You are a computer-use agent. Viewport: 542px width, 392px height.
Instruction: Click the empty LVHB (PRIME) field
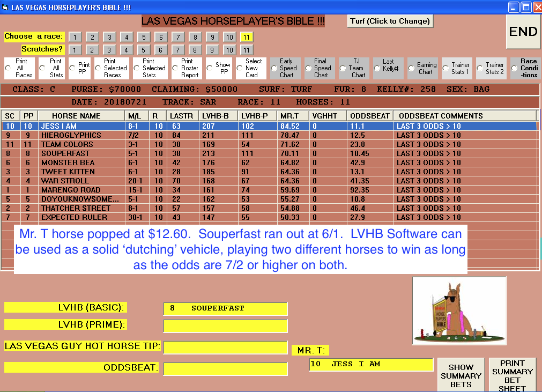[x=225, y=326]
